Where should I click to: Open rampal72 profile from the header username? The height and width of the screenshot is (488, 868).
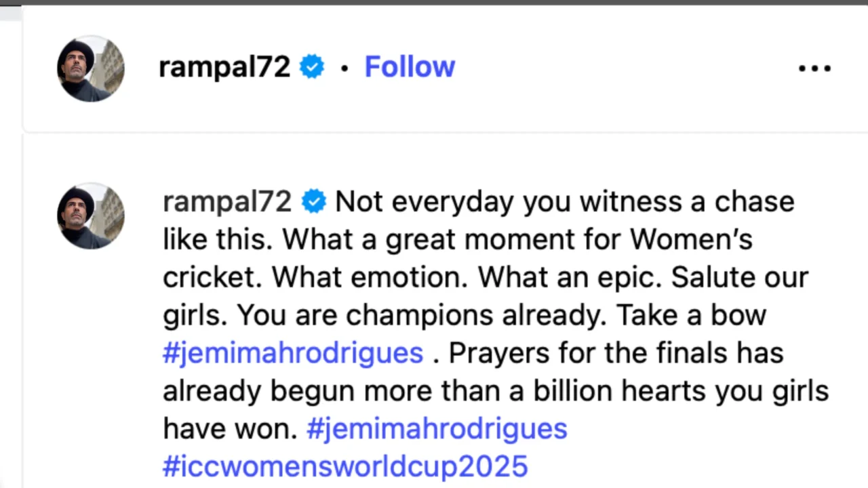pos(224,67)
